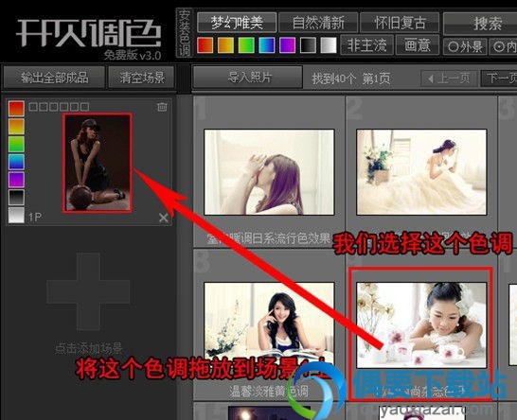Go to previous page with 上一页

(449, 79)
